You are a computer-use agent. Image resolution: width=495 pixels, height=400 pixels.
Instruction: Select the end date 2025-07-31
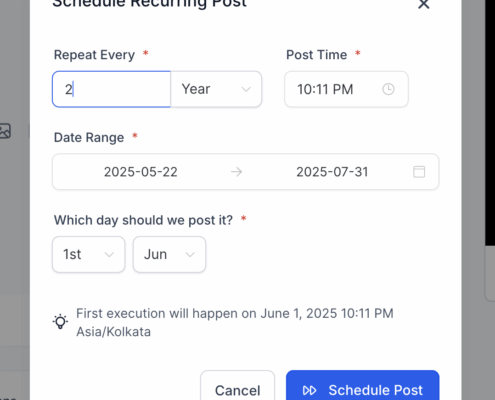coord(332,172)
